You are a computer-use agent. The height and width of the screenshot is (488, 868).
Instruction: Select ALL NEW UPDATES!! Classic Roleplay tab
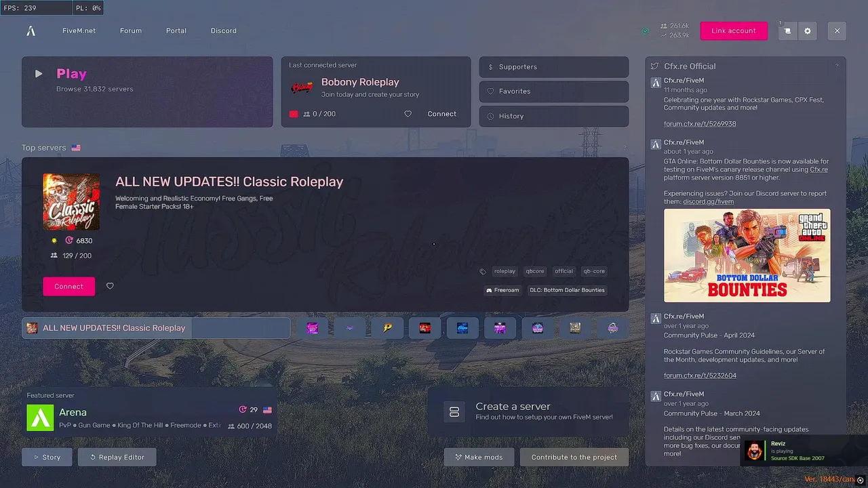[156, 328]
